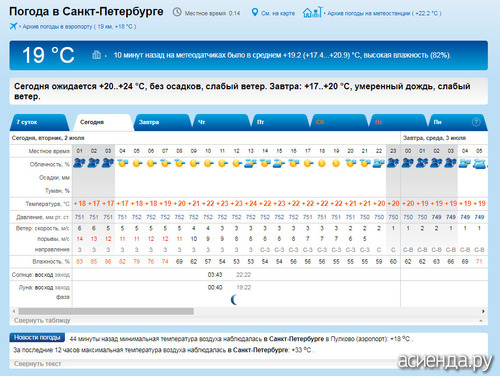The height and width of the screenshot is (376, 500).
Task: Click the cloudiness icon for hour 20 today
Action: (x=350, y=163)
